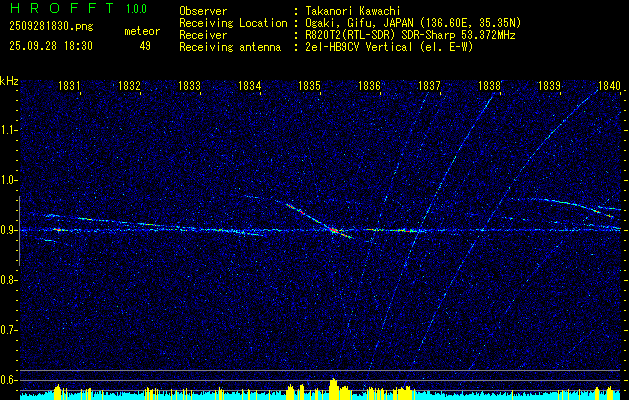The width and height of the screenshot is (629, 400).
Task: Click time marker 1835
Action: [309, 86]
